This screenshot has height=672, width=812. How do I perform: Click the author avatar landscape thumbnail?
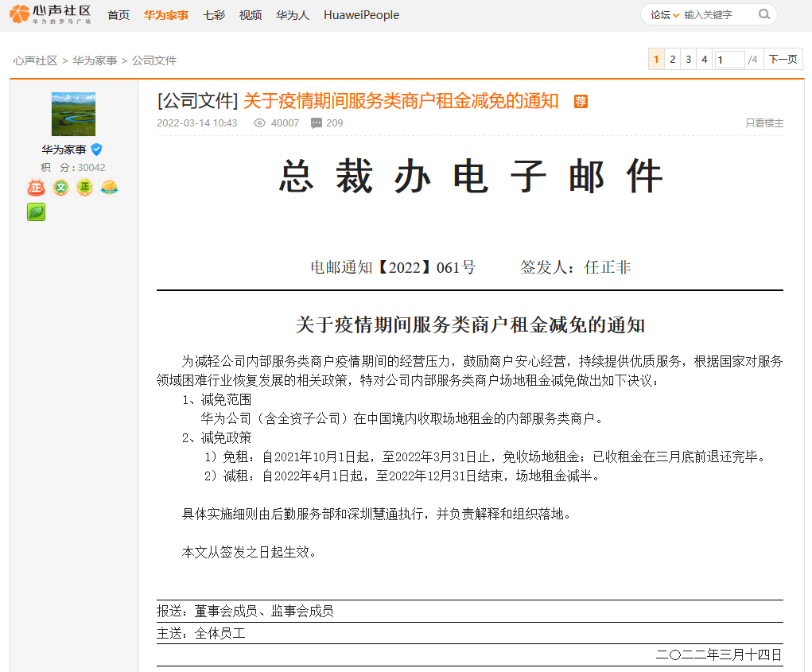73,114
